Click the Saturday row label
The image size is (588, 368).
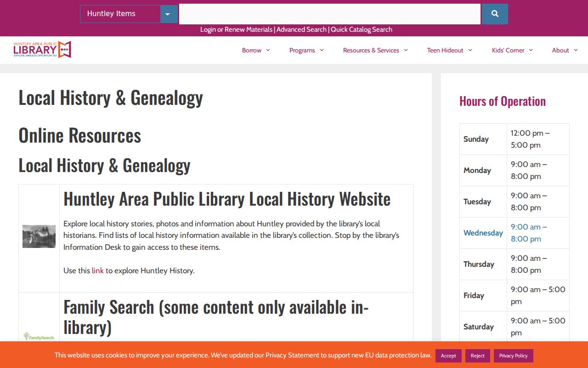click(479, 327)
